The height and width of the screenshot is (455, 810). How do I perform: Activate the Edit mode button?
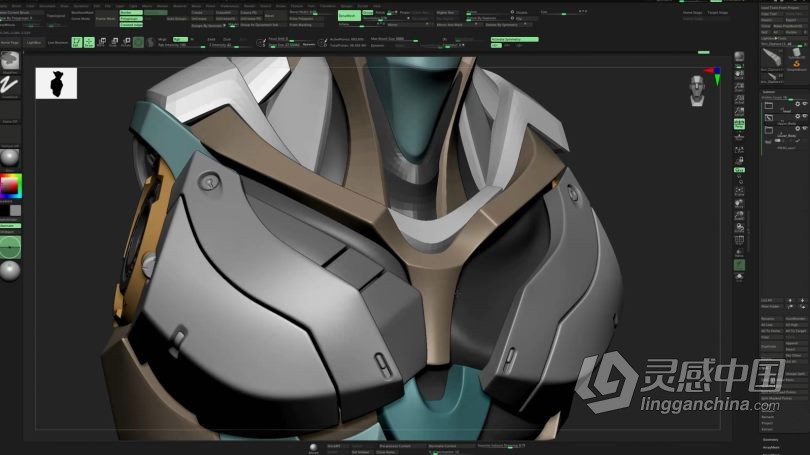(76, 42)
